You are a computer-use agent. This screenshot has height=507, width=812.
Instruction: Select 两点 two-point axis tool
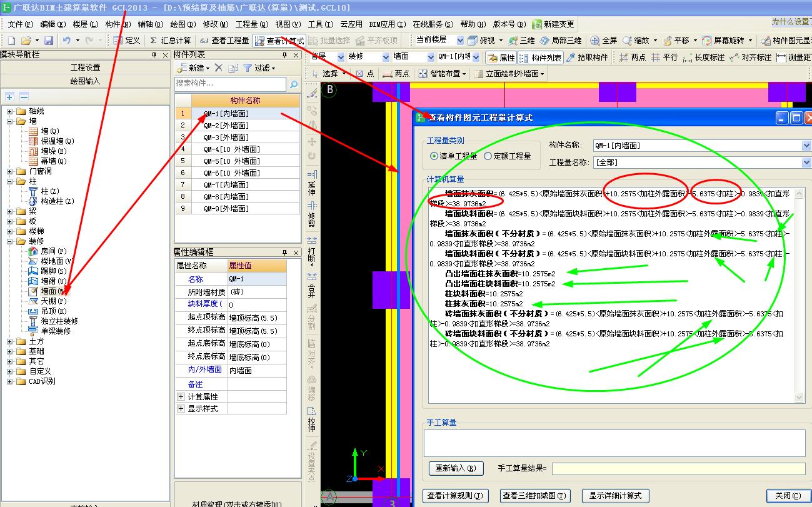coord(633,58)
